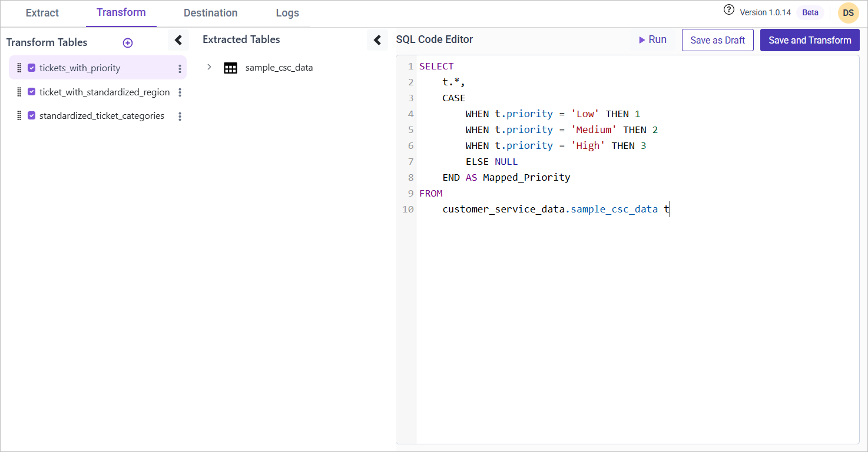The width and height of the screenshot is (868, 452).
Task: Click the add transform table plus icon
Action: pos(128,43)
